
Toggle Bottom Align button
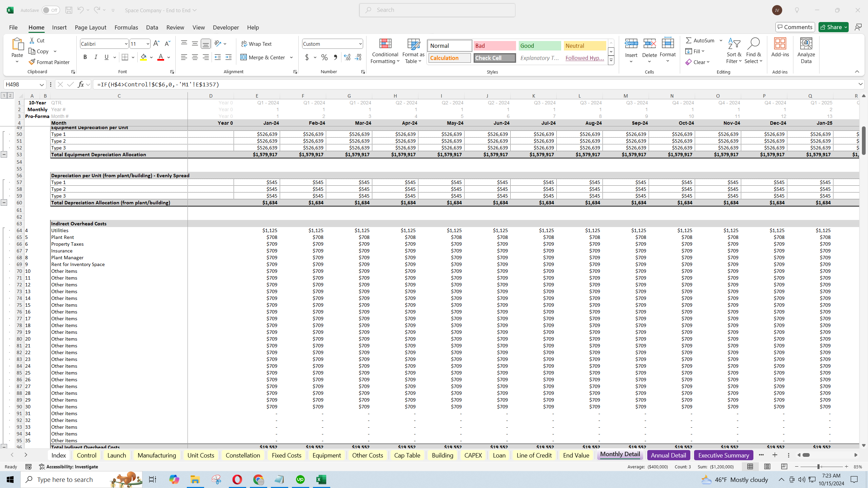[x=205, y=44]
